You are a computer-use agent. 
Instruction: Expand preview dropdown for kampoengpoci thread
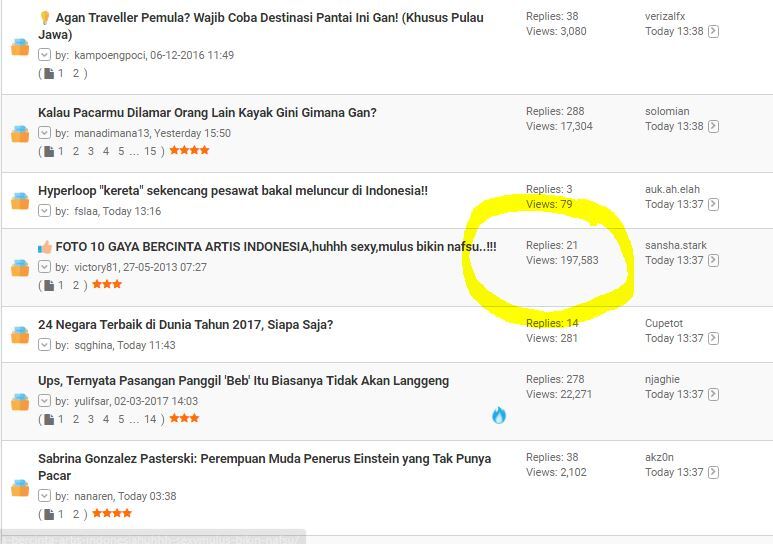click(x=44, y=55)
